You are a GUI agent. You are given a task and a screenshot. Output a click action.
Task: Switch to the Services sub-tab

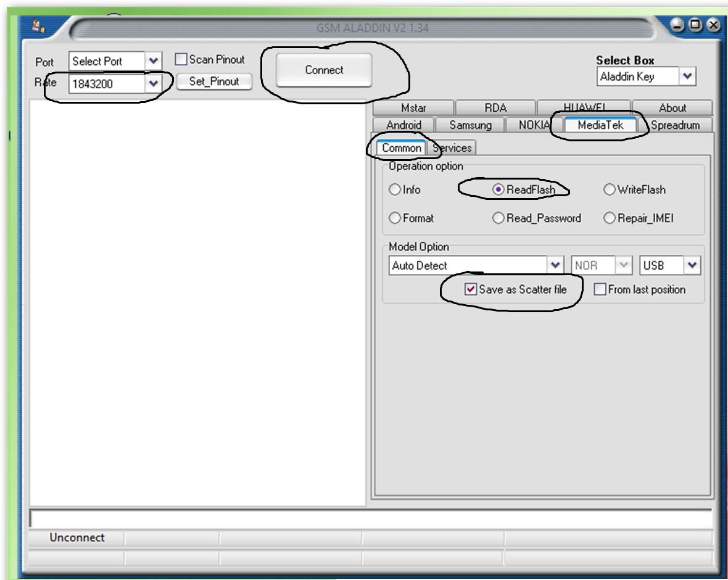coord(453,148)
